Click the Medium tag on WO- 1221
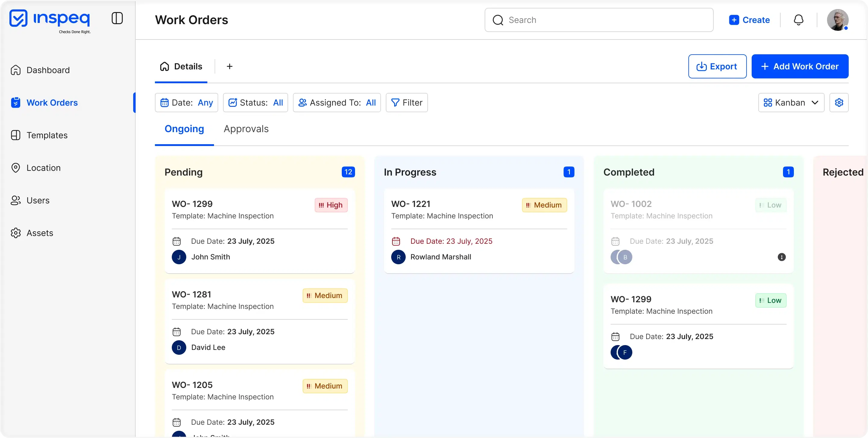 click(544, 205)
